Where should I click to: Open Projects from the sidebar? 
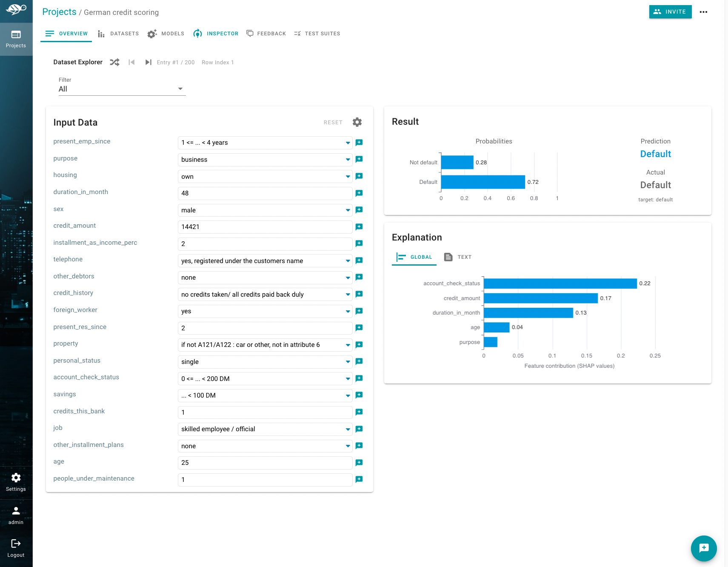coord(16,39)
